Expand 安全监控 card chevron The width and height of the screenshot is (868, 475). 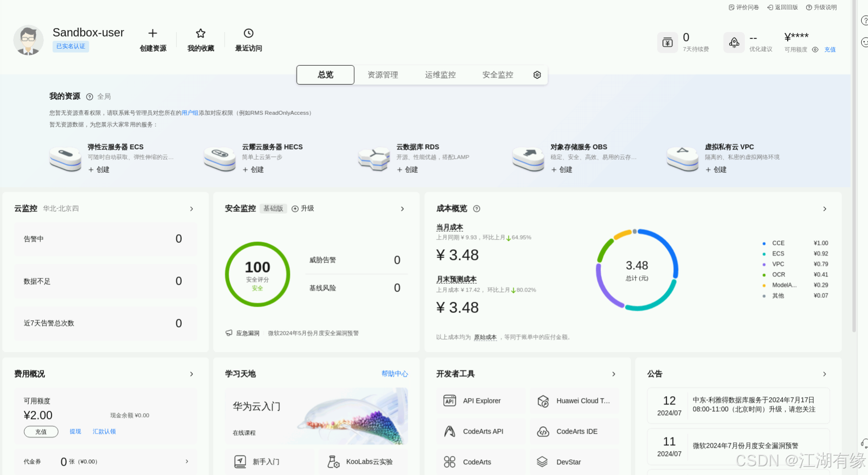pos(402,209)
